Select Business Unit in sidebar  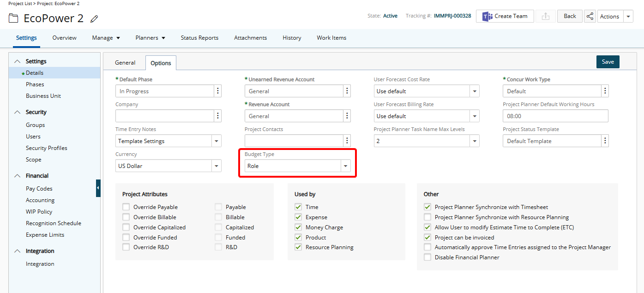pyautogui.click(x=43, y=96)
